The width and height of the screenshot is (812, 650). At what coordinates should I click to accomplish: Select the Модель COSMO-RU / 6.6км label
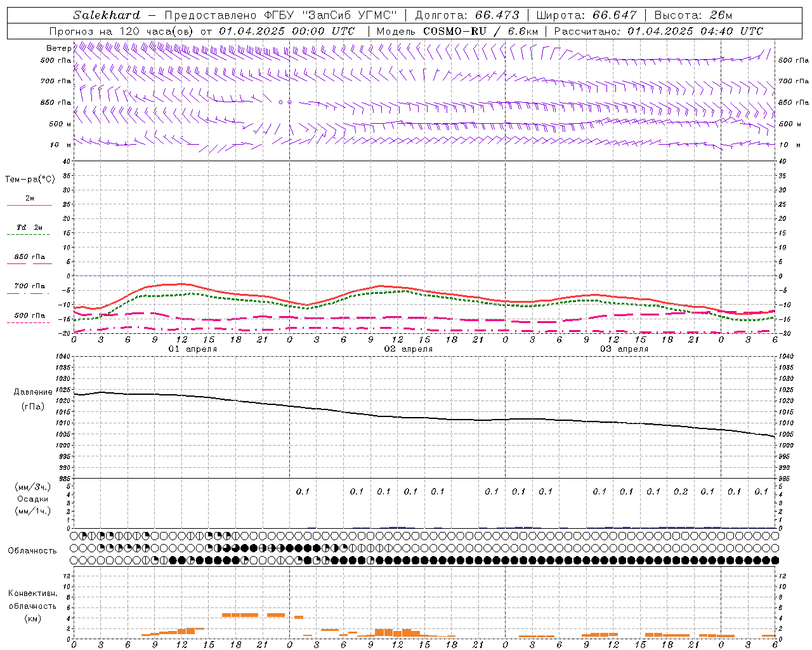click(457, 31)
